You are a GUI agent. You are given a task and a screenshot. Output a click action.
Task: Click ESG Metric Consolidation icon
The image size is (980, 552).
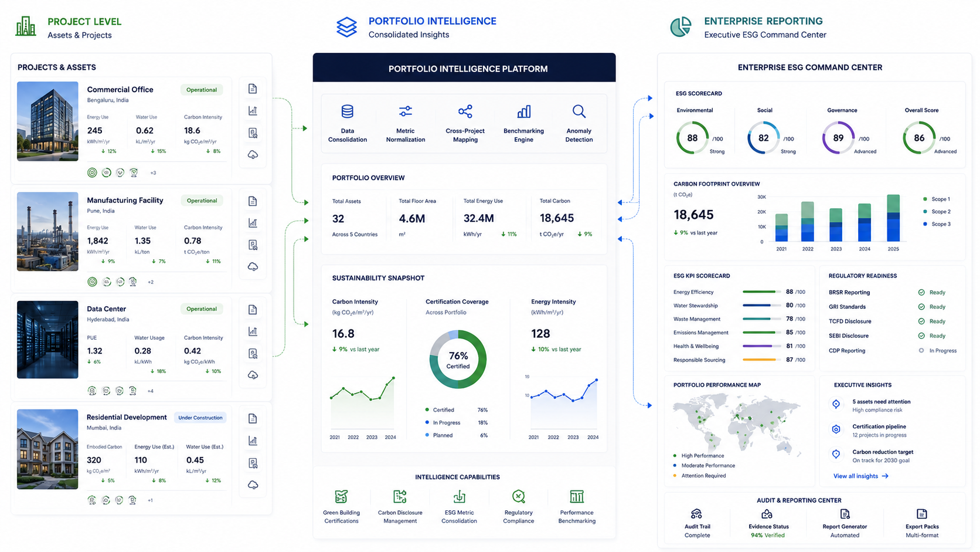tap(459, 497)
